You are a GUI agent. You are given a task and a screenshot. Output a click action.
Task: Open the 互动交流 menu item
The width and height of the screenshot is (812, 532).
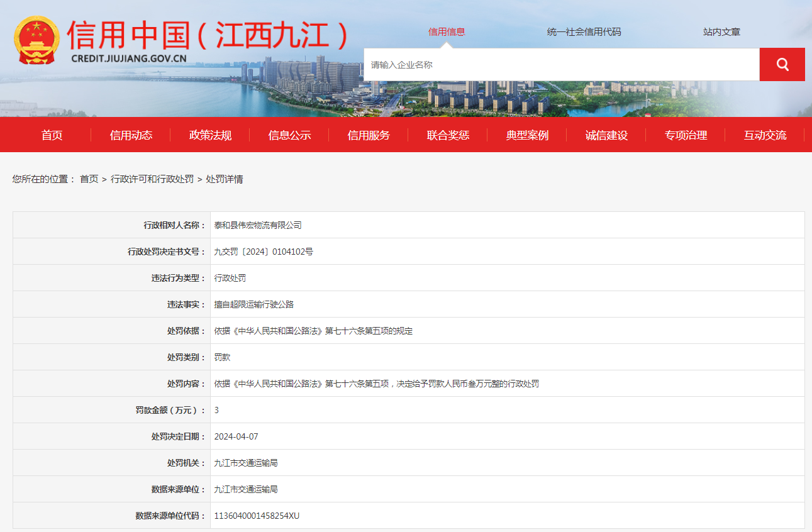765,135
